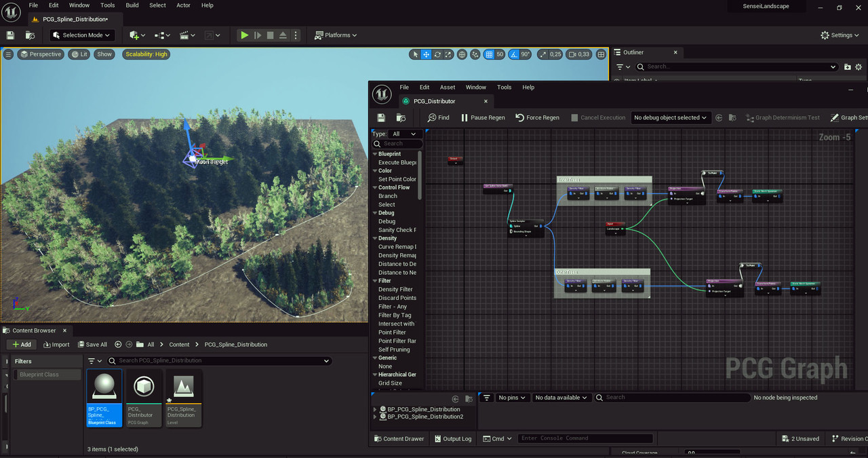Open the Selection Mode dropdown

(x=81, y=35)
